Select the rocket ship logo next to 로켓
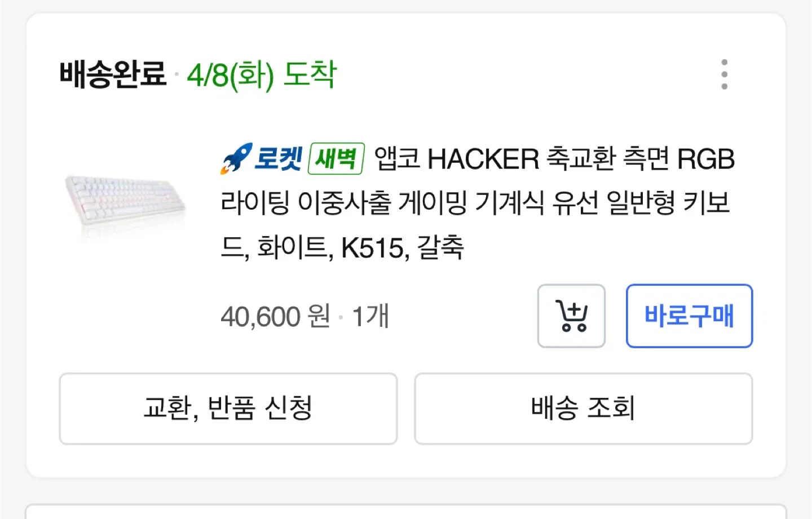The image size is (812, 519). click(x=237, y=158)
